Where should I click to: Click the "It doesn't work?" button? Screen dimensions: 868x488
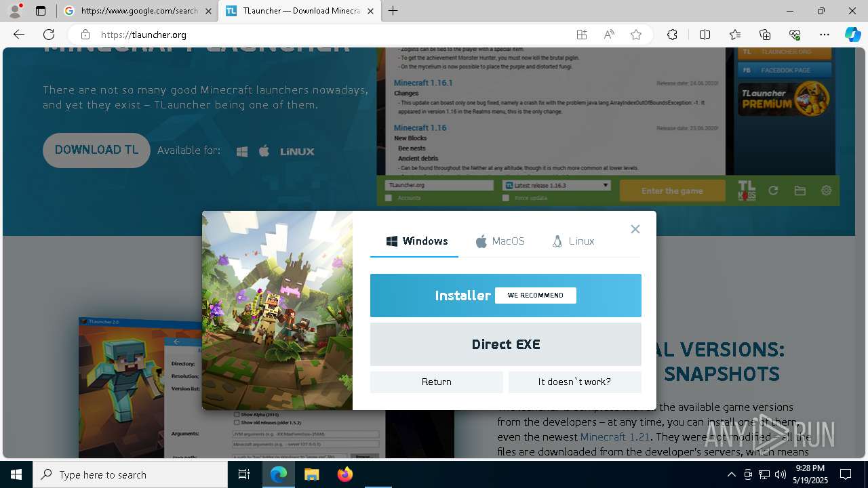574,382
